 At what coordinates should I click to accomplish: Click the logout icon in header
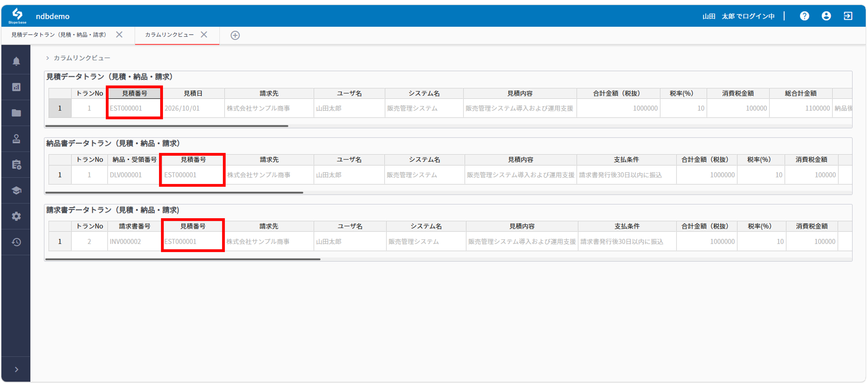[848, 16]
